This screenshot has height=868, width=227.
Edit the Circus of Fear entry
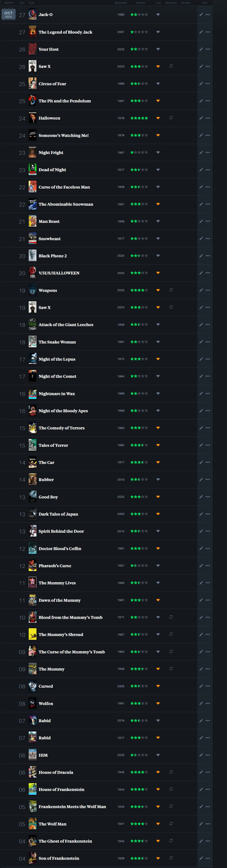[201, 84]
